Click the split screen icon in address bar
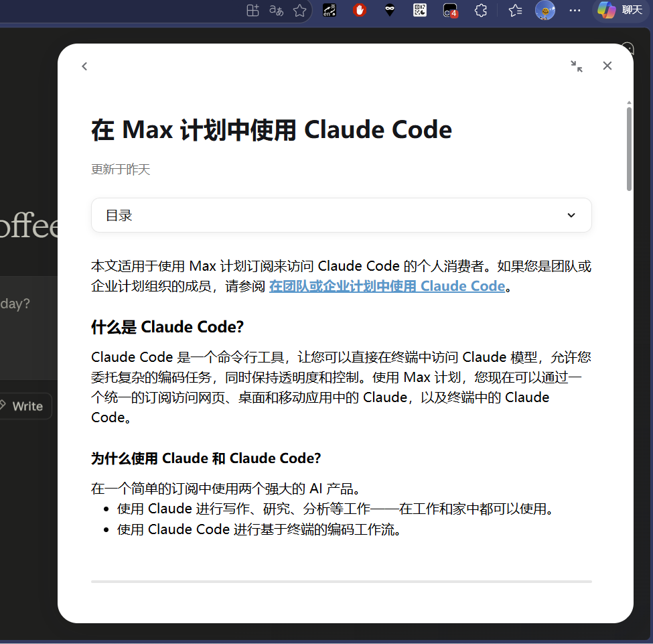 (x=252, y=11)
